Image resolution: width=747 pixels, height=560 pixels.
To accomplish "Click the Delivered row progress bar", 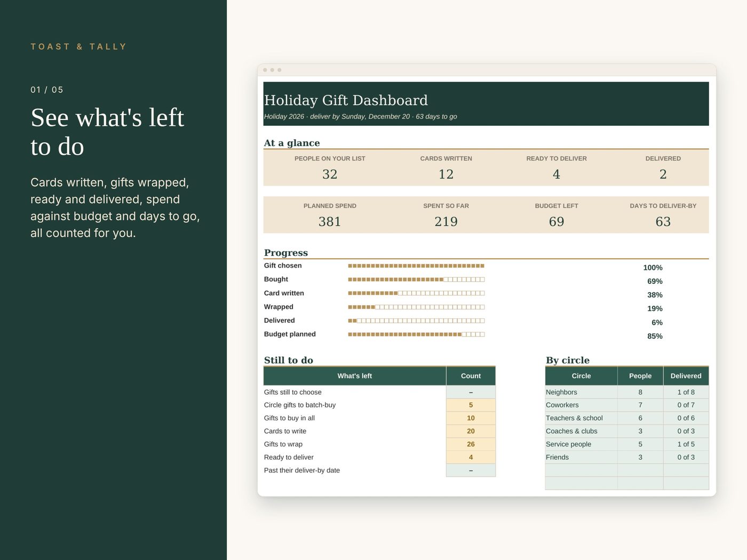I will pos(416,321).
